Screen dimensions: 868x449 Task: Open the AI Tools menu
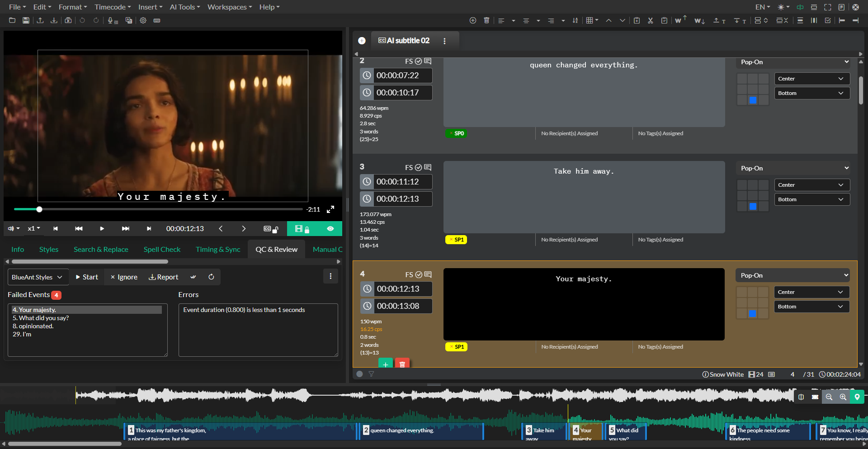click(x=184, y=7)
